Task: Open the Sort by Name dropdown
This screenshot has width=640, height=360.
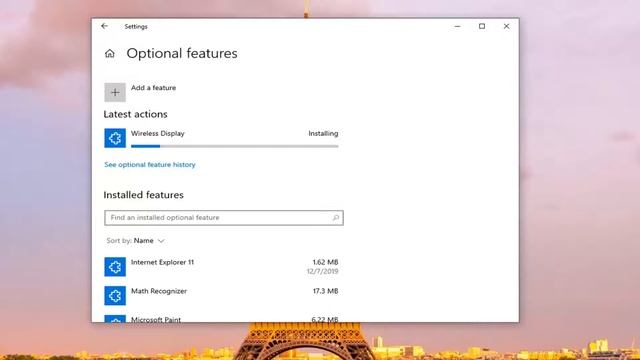Action: (136, 241)
